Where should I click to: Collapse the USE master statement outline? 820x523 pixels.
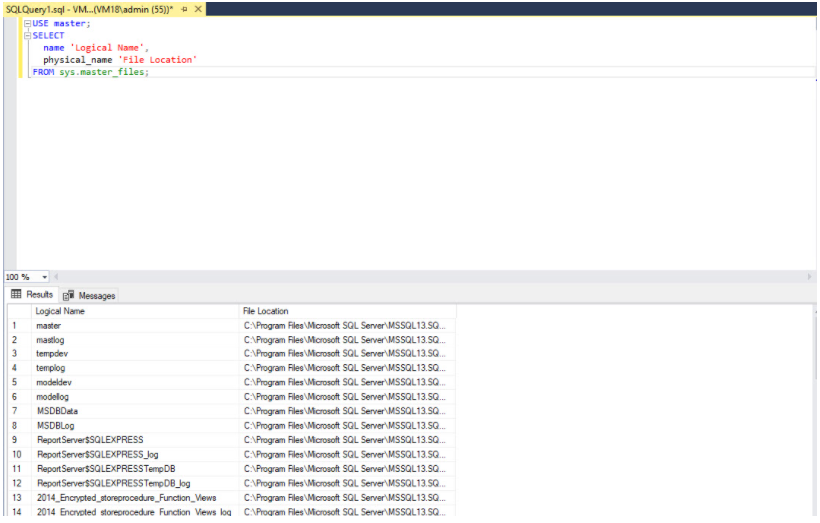pyautogui.click(x=28, y=24)
